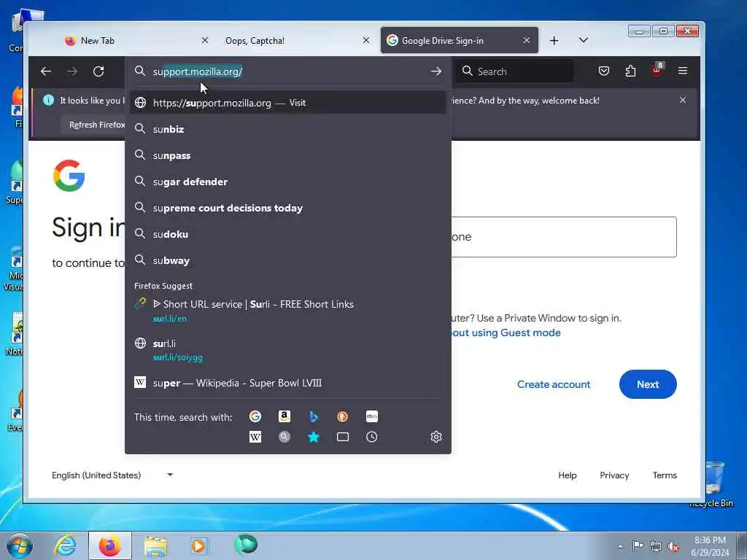Open the Recycle Bin desktop icon
The width and height of the screenshot is (747, 560).
(713, 483)
